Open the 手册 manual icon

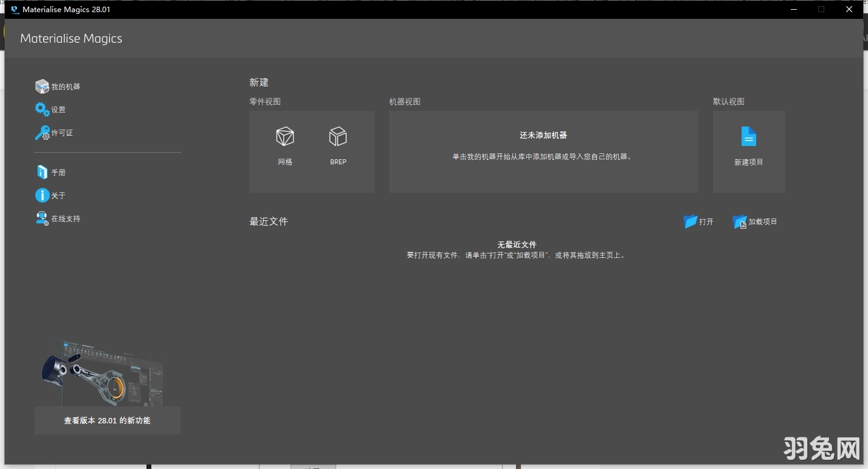(x=41, y=172)
